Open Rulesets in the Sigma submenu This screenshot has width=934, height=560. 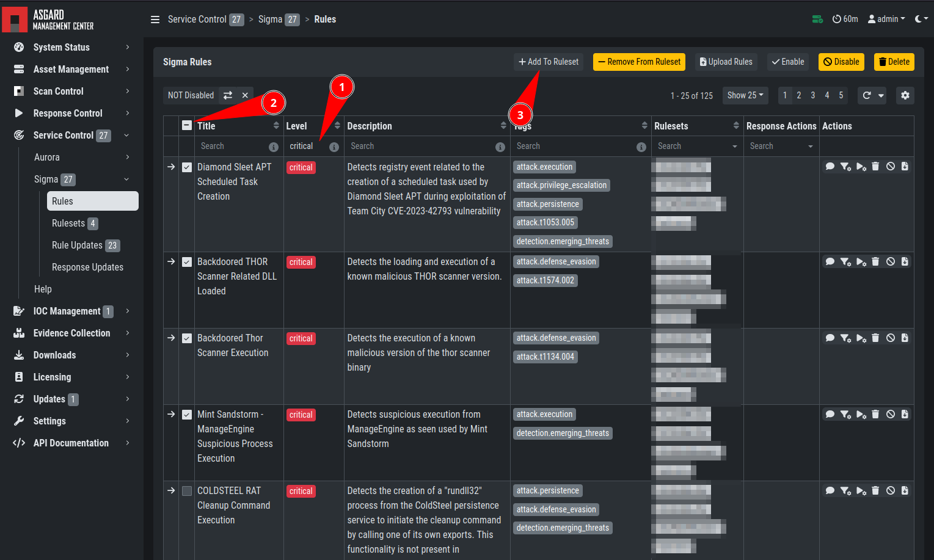[x=75, y=223]
